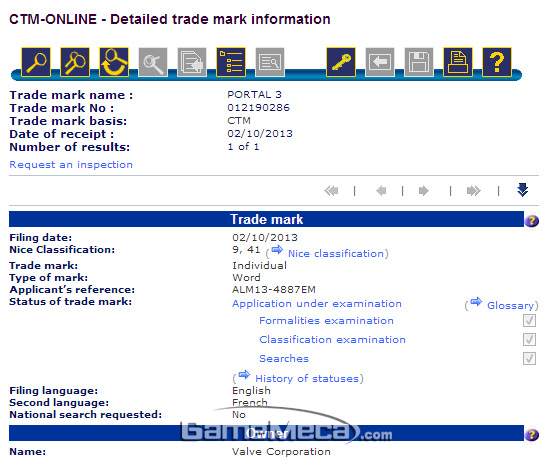Click applicant's reference ALM13-4887EM
The height and width of the screenshot is (459, 554).
pos(274,290)
